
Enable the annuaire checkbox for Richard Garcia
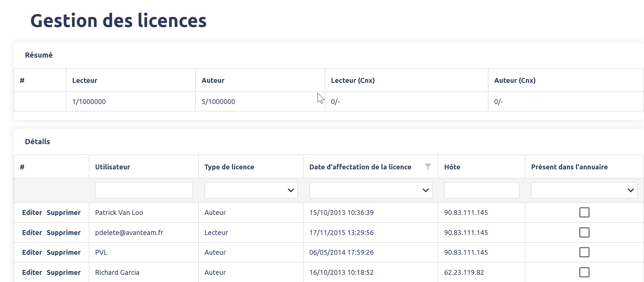[x=584, y=272]
